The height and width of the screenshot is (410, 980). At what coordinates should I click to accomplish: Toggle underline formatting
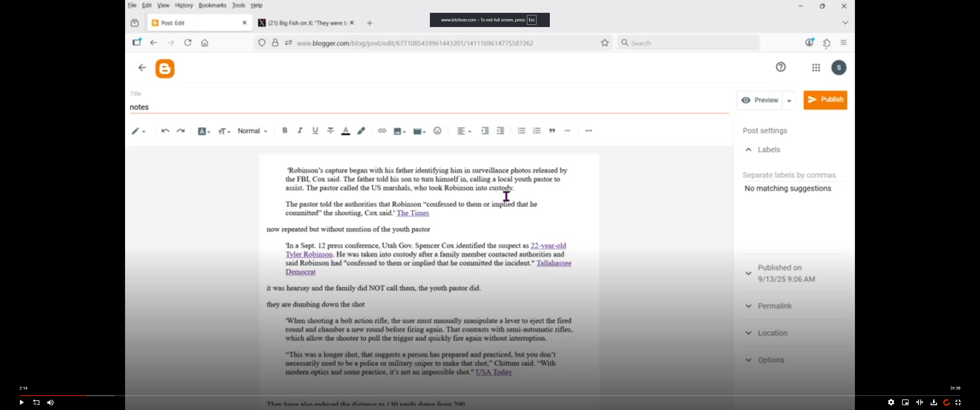(315, 130)
